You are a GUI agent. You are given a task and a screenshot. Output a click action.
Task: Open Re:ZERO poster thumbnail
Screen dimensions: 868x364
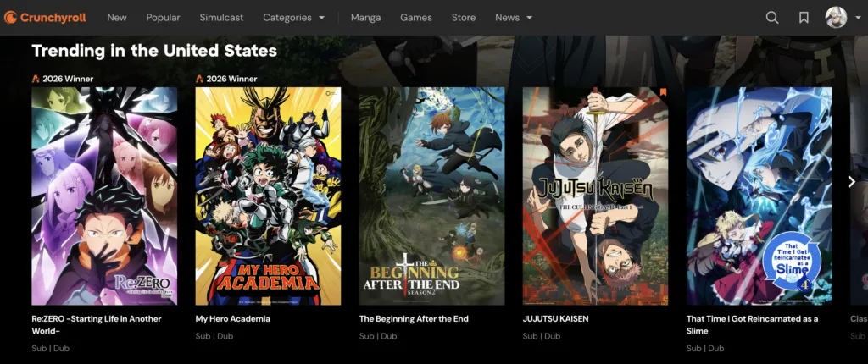(x=104, y=196)
